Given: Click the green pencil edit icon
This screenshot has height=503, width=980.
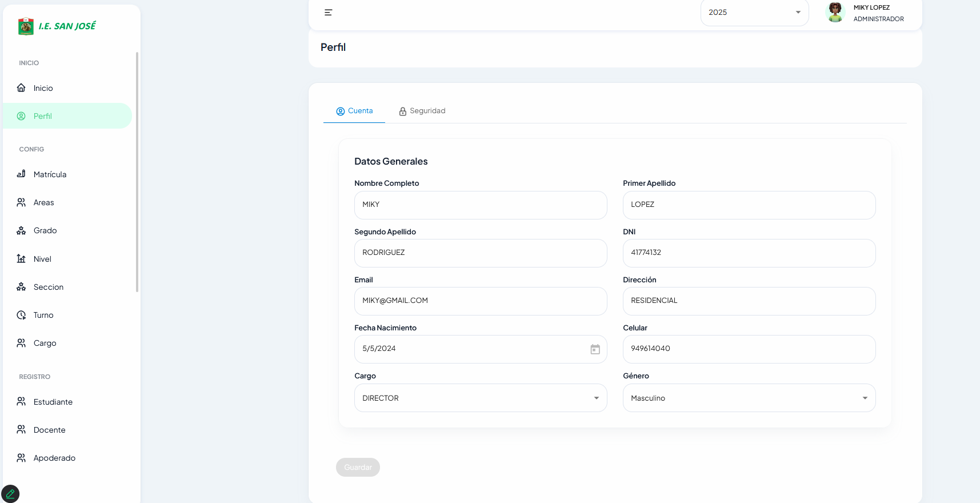Looking at the screenshot, I should tap(10, 493).
